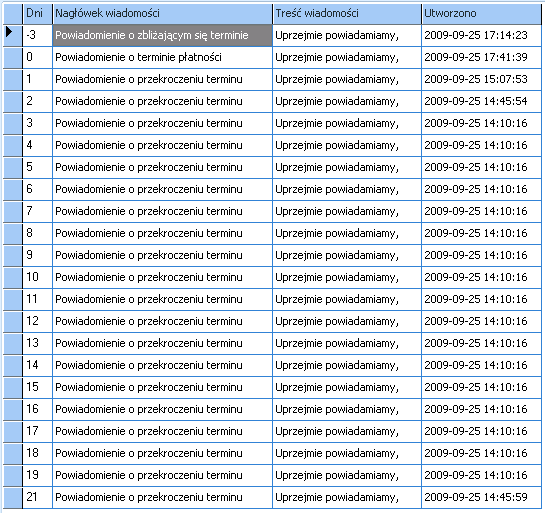The height and width of the screenshot is (513, 545).
Task: Click the Dni cell with value 13
Action: 38,343
